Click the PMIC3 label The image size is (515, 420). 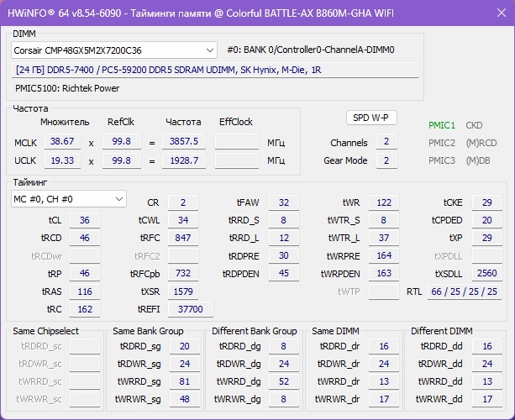442,160
